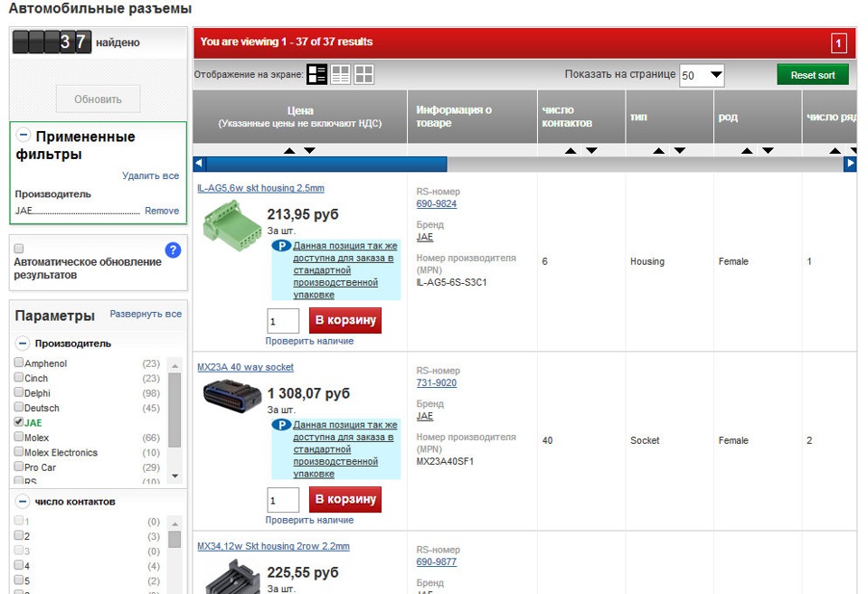868x594 pixels.
Task: Open IL-AG5,6w skt housing 2.5mm link
Action: coord(260,188)
